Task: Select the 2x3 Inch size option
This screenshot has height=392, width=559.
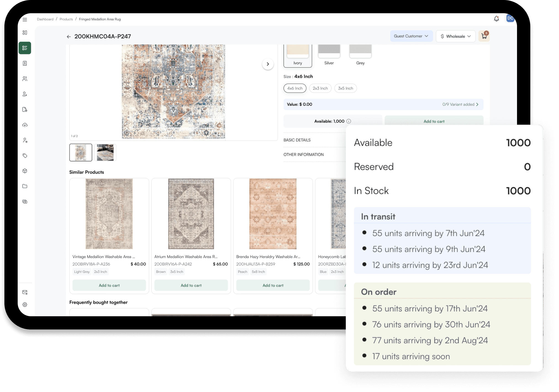Action: (x=320, y=88)
